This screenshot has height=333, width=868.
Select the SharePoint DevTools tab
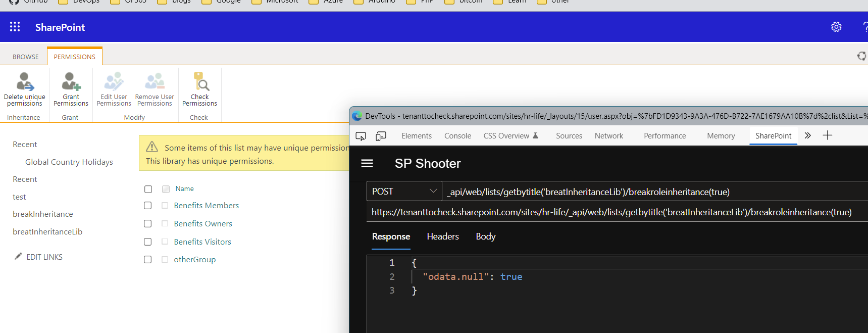click(x=773, y=136)
